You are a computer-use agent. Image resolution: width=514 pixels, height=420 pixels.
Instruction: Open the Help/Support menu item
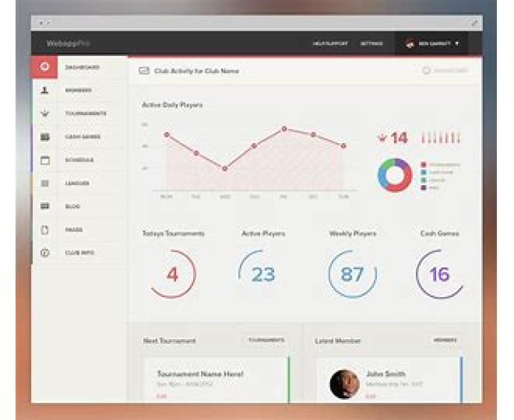click(330, 44)
